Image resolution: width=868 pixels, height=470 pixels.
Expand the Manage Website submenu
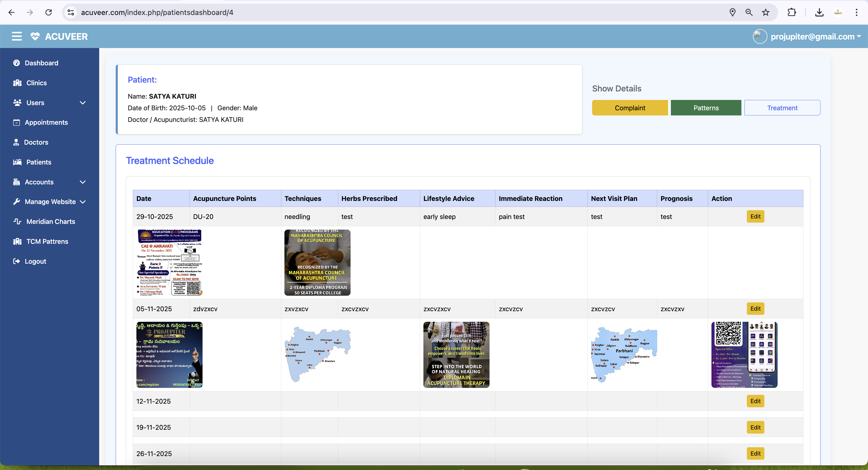[x=83, y=202]
